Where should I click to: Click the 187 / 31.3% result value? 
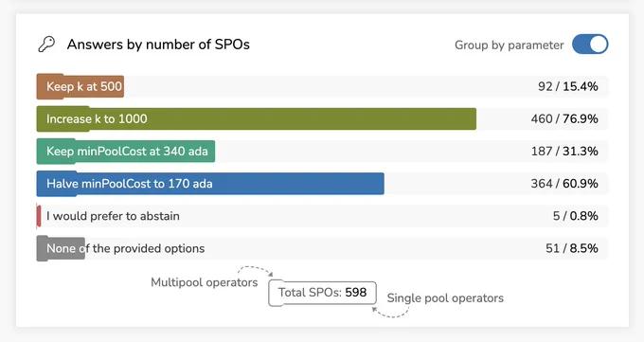pos(564,152)
